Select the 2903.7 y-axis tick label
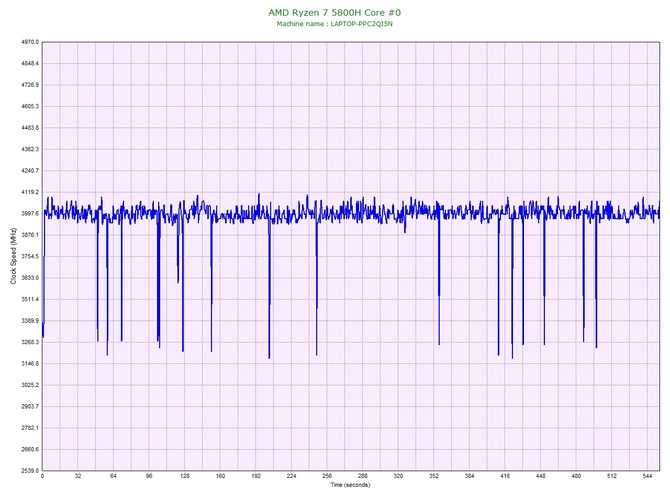Screen dimensions: 670x502 30,406
